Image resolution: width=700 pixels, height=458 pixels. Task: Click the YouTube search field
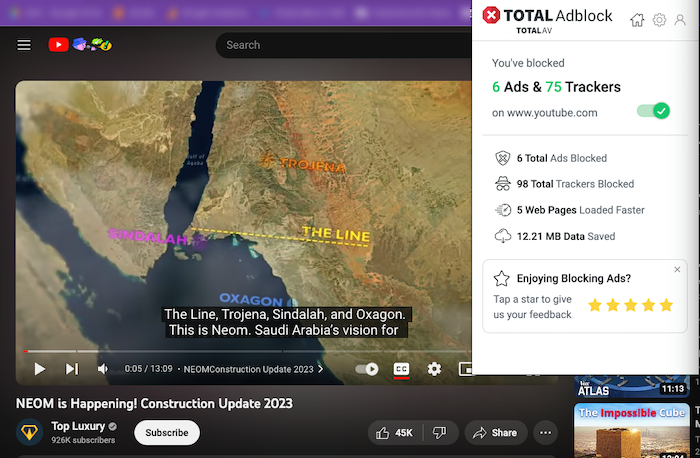pyautogui.click(x=340, y=45)
